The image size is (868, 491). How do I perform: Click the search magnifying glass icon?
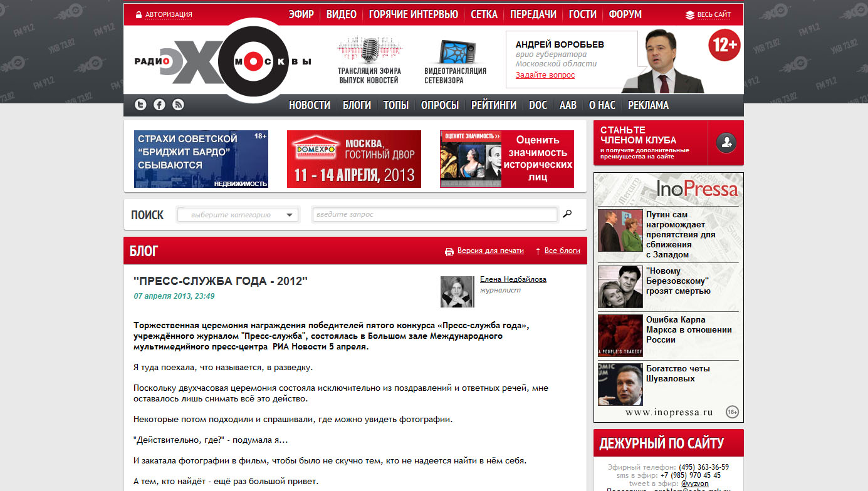[567, 214]
